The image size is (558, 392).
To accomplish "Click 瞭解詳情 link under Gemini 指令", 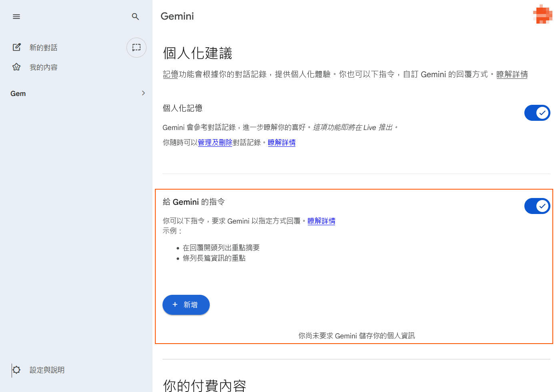I will 321,221.
